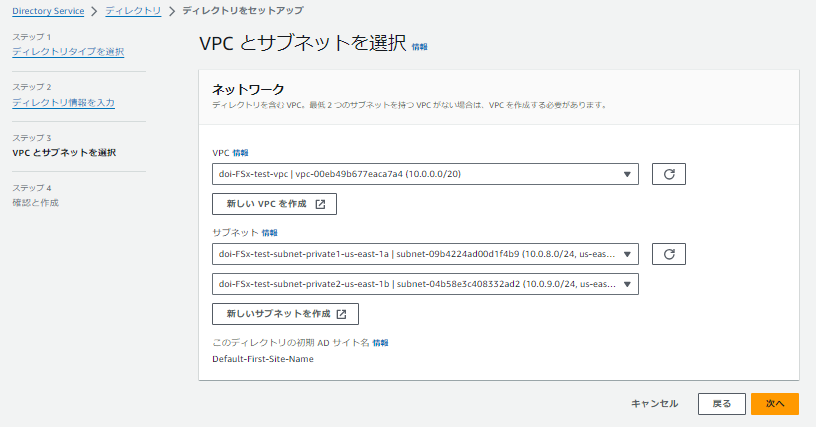The image size is (816, 427).
Task: Open the ディレクトリ breadcrumb link
Action: point(133,11)
